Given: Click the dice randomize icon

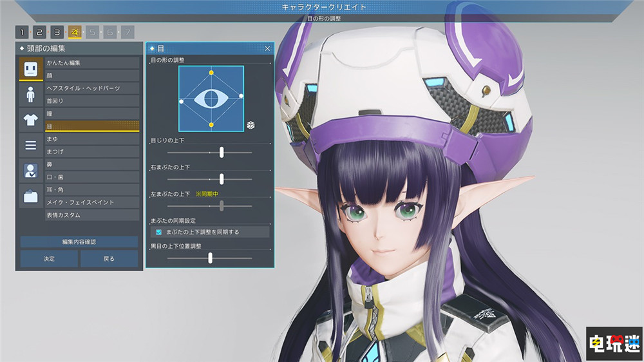Looking at the screenshot, I should coord(251,125).
